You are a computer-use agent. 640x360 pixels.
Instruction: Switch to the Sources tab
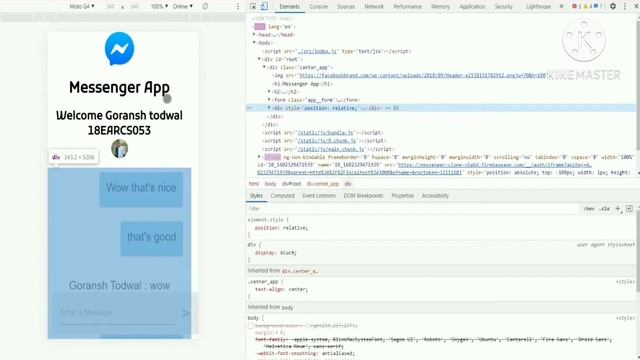click(346, 7)
